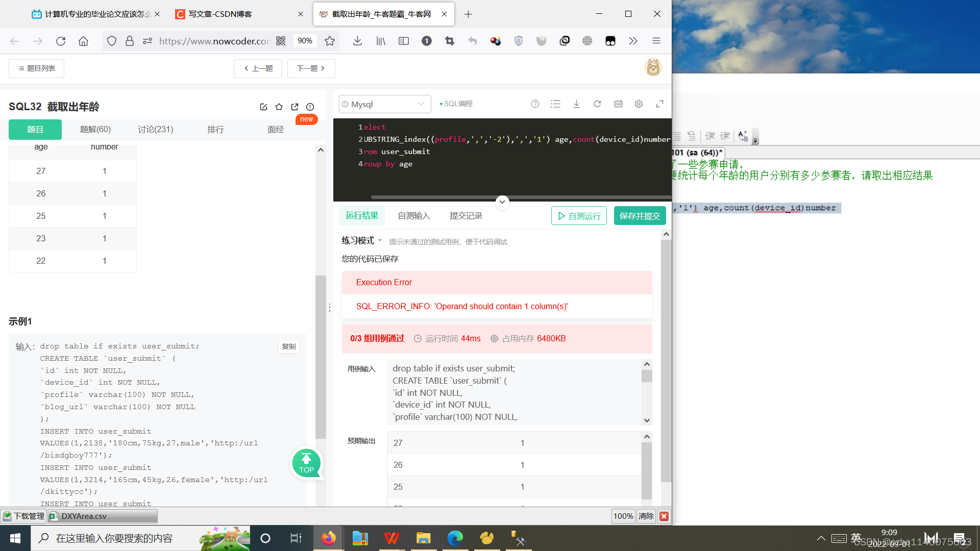980x551 pixels.
Task: Switch to the 题解(60) tab
Action: [x=95, y=130]
